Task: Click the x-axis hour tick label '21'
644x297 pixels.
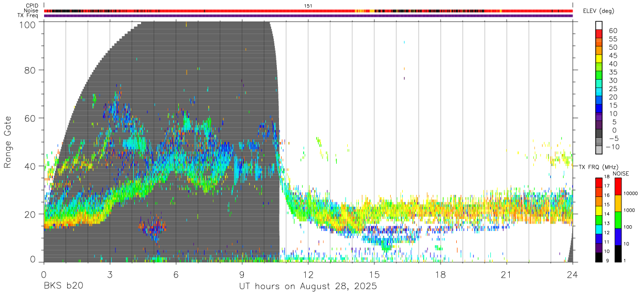Action: [507, 274]
